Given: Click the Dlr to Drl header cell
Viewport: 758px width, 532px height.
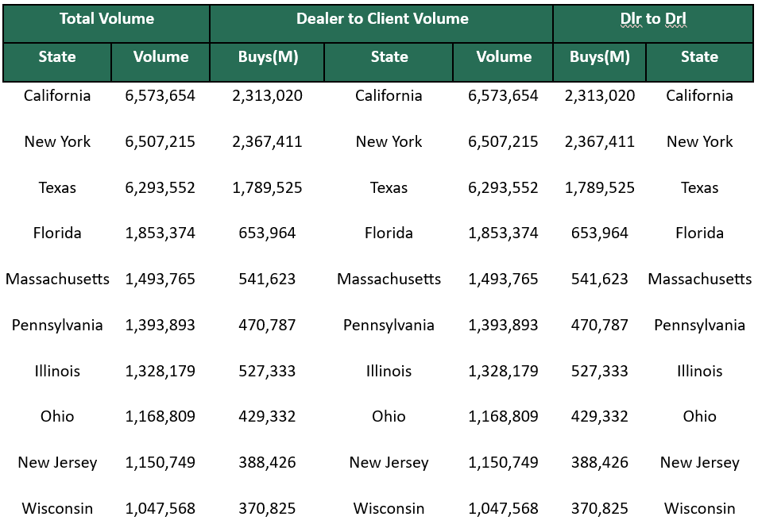Looking at the screenshot, I should 653,19.
